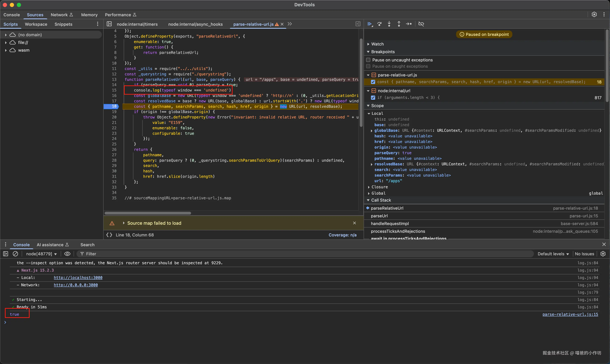Resume script execution with the play button
Viewport: 610px width, 364px height.
point(369,24)
